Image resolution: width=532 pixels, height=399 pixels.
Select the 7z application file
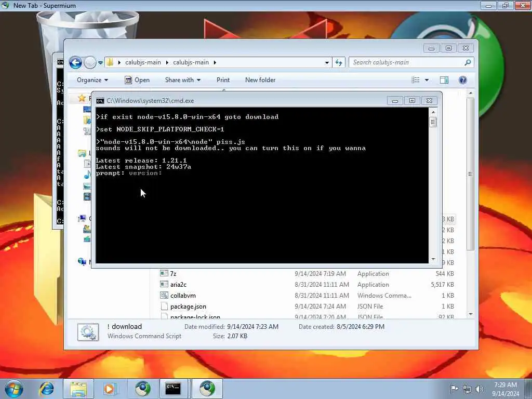(x=307, y=274)
